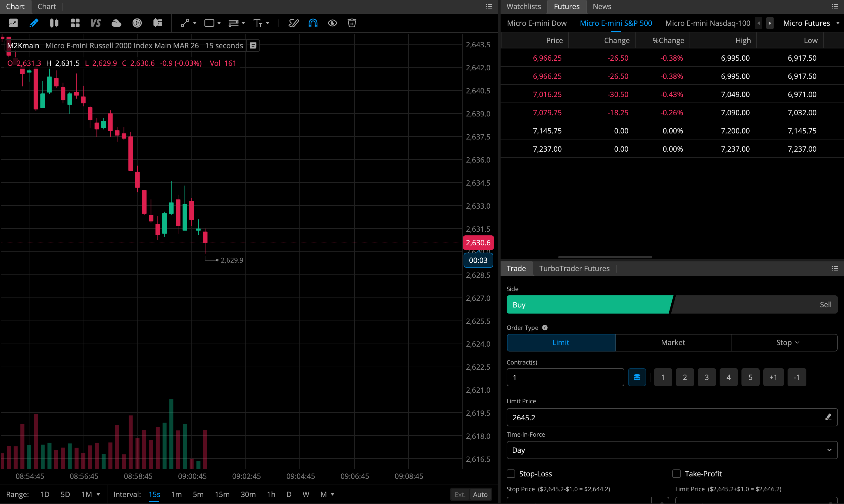This screenshot has height=504, width=844.
Task: Delete drawings with the trash icon
Action: [352, 23]
